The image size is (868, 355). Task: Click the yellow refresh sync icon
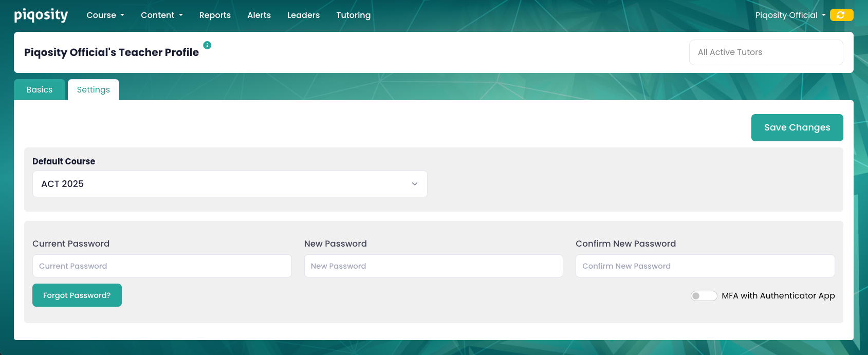(x=841, y=15)
